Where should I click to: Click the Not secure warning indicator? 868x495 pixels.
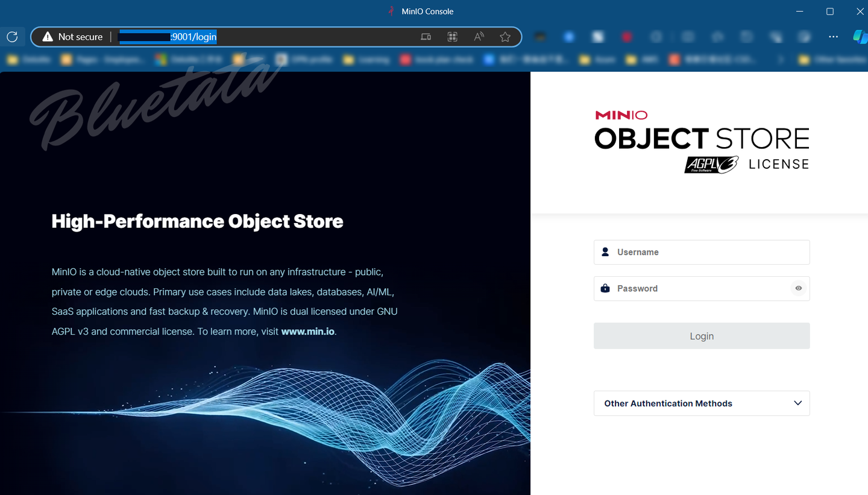pos(73,37)
